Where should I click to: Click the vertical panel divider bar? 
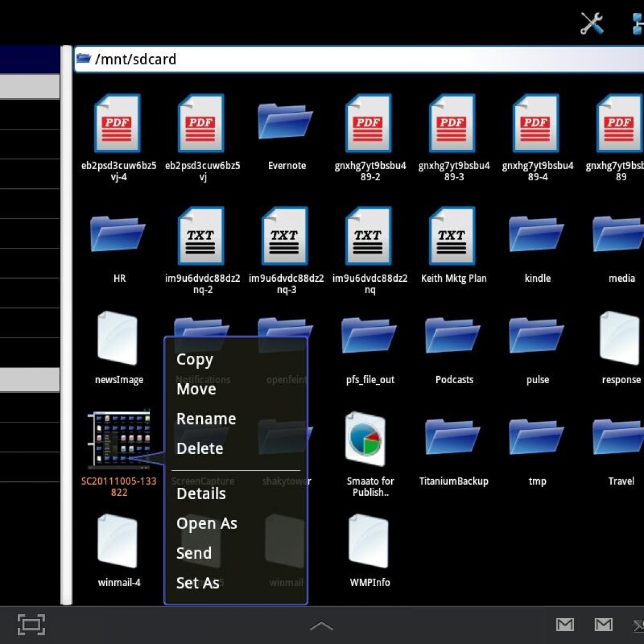pos(67,322)
